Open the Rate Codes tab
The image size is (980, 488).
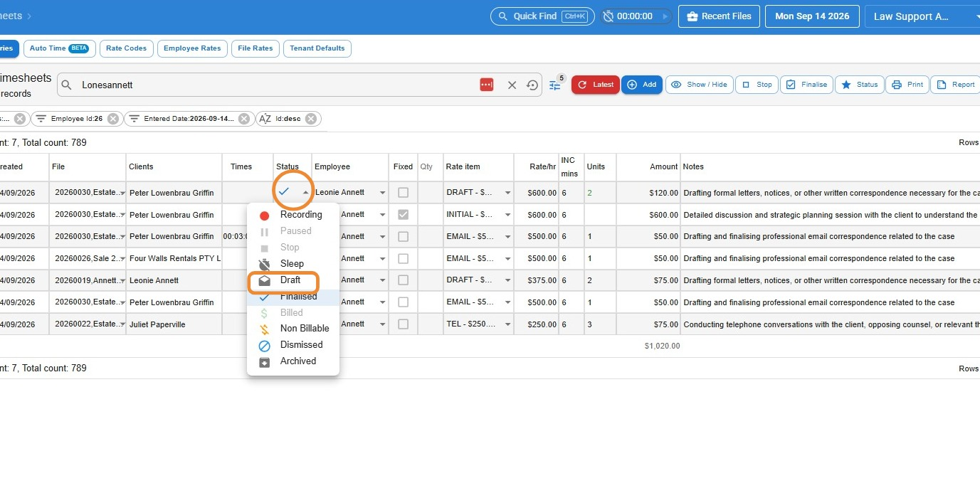126,48
